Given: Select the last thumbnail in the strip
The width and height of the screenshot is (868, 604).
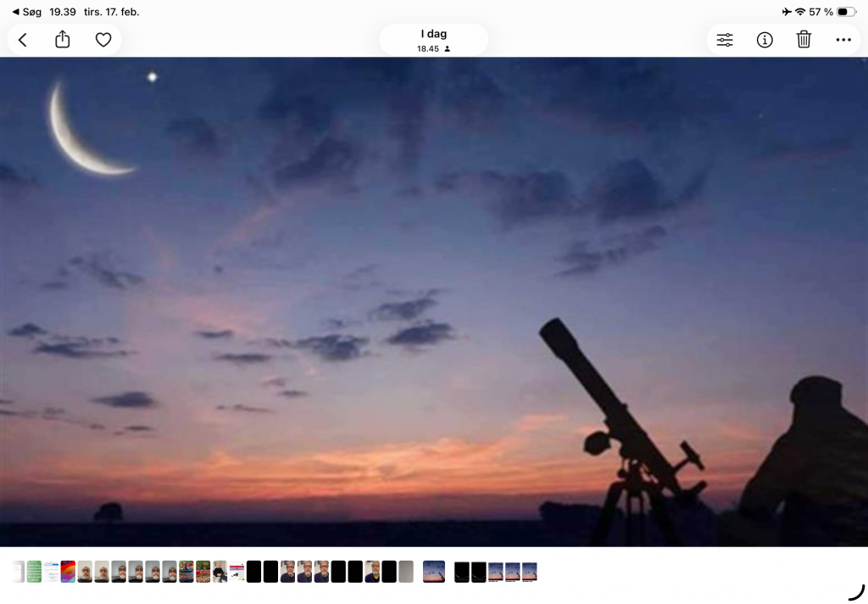Looking at the screenshot, I should [x=530, y=572].
